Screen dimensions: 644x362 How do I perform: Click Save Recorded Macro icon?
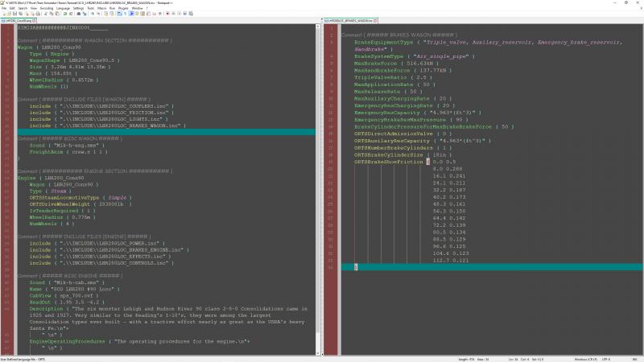point(191,14)
